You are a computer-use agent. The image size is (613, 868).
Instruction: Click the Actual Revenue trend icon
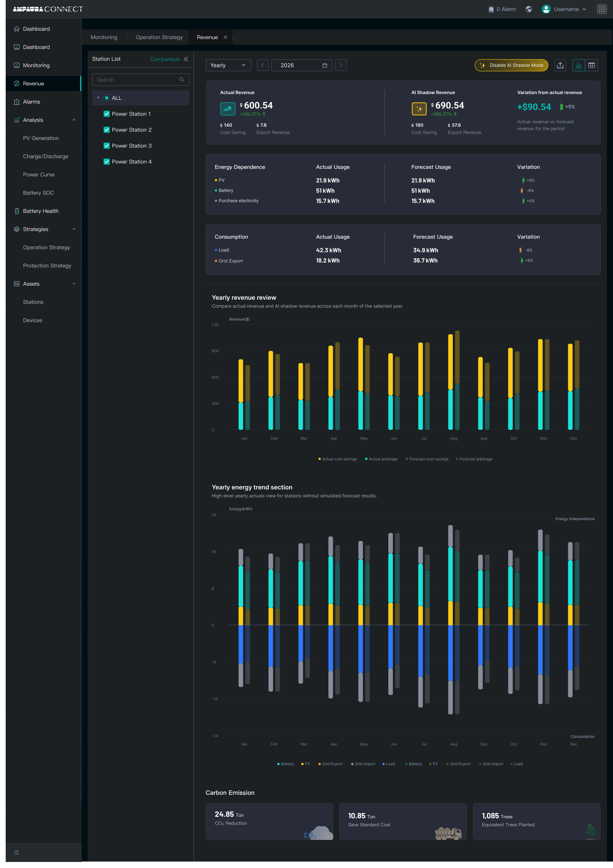[228, 109]
